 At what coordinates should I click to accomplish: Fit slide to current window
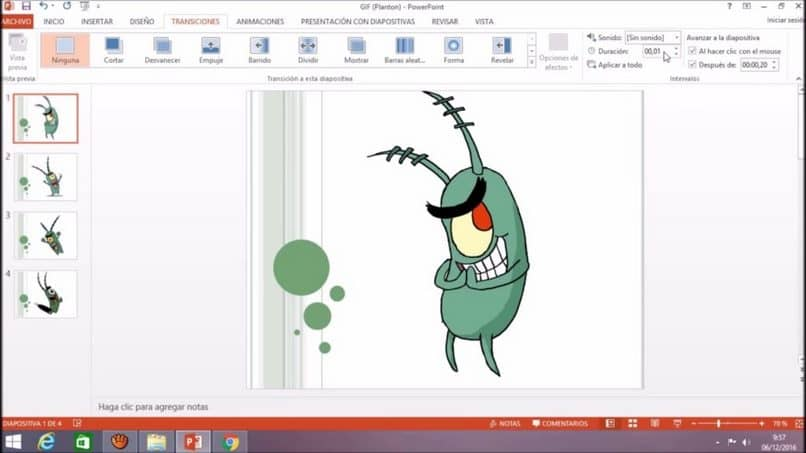pyautogui.click(x=799, y=423)
